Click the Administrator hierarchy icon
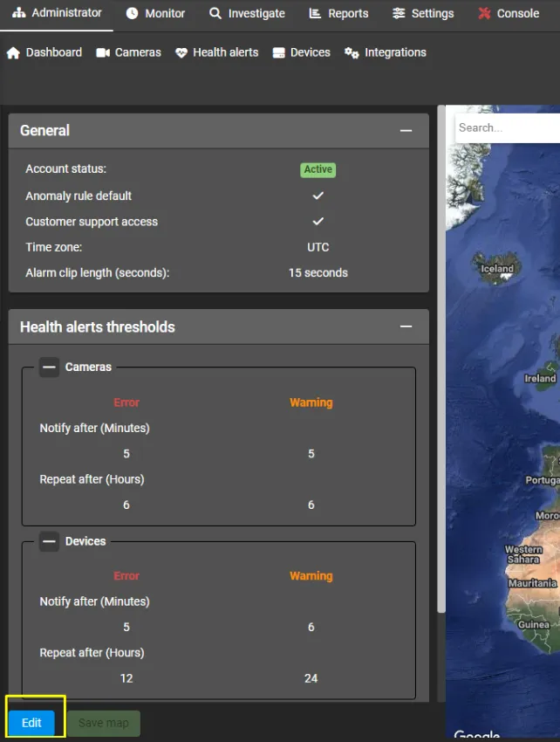 pos(19,13)
